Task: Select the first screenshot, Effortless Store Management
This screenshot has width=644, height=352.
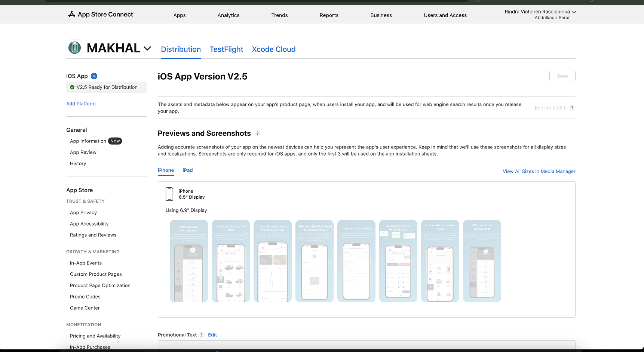Action: coord(189,261)
